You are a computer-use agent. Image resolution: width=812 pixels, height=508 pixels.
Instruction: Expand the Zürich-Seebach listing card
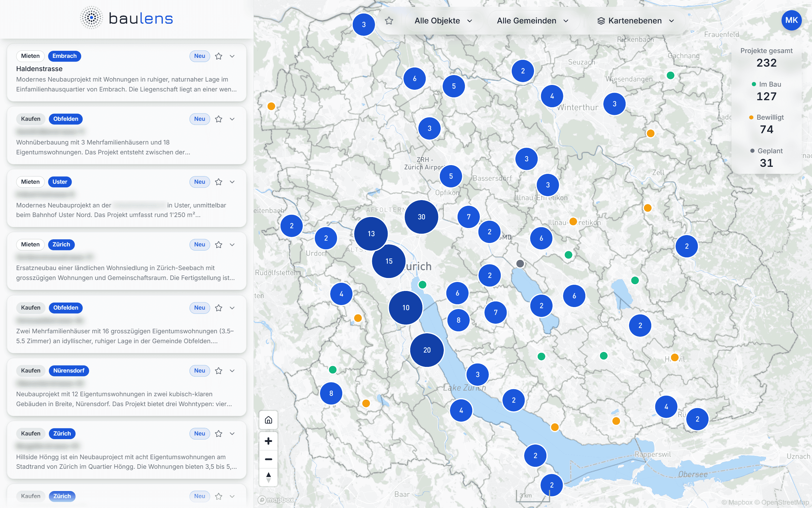point(232,245)
